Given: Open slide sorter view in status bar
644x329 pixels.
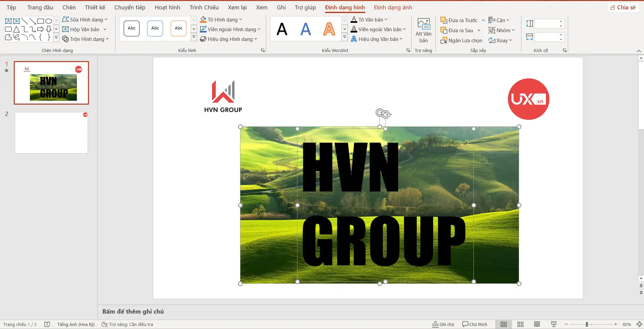Looking at the screenshot, I should pyautogui.click(x=520, y=324).
